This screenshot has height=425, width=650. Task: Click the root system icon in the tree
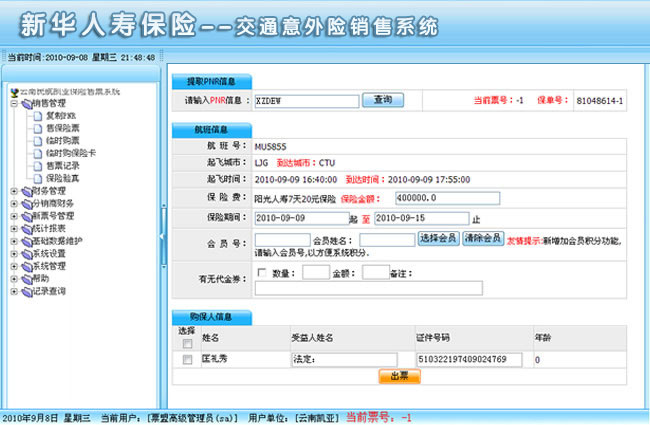coord(15,92)
